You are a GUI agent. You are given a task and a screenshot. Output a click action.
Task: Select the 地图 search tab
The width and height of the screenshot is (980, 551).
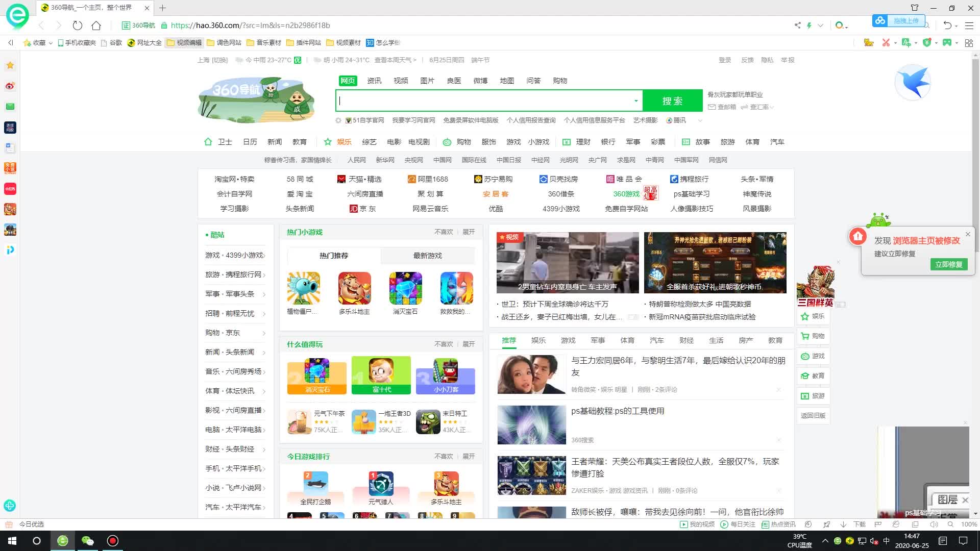[507, 81]
